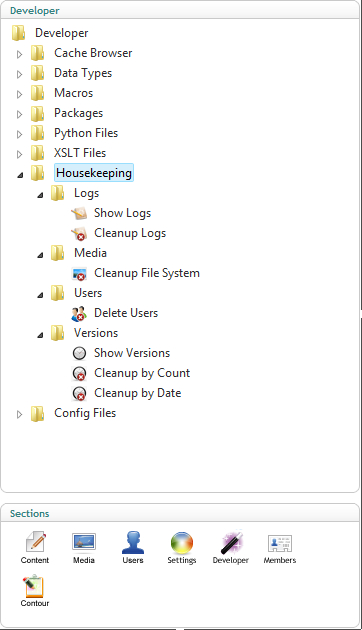Image resolution: width=362 pixels, height=630 pixels.
Task: Select the Versions folder label
Action: [96, 333]
